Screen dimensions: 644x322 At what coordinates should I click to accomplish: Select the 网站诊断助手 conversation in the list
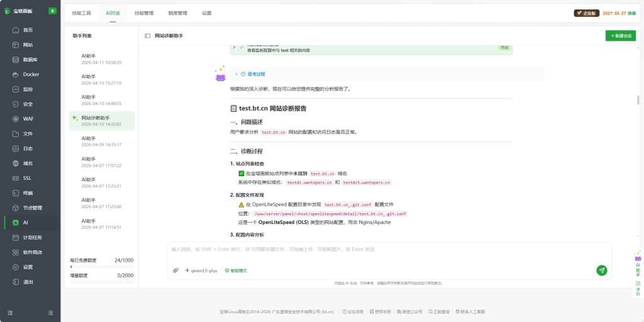pos(101,121)
